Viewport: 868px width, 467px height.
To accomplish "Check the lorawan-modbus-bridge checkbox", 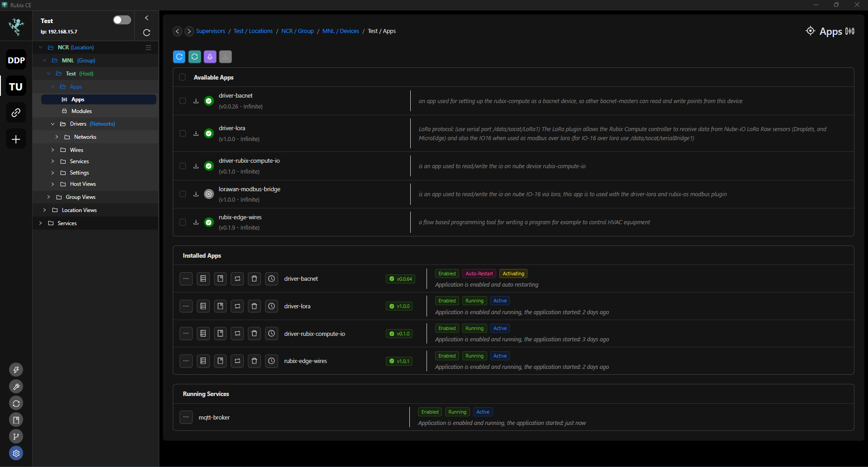I will click(183, 194).
